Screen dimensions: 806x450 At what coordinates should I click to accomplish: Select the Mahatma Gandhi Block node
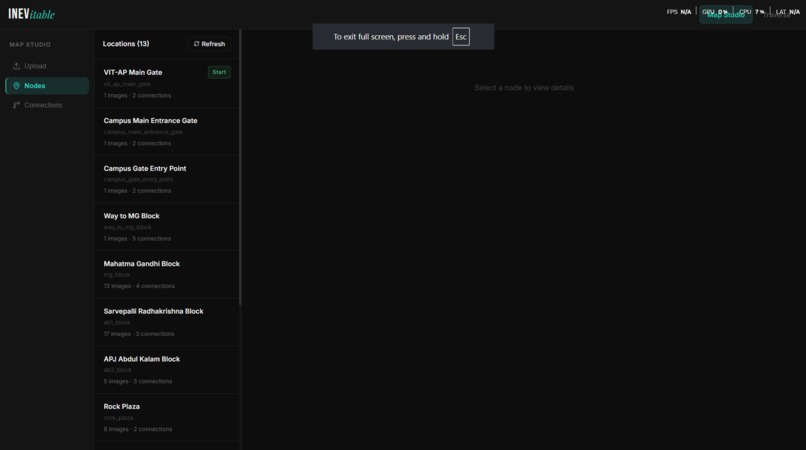[167, 275]
